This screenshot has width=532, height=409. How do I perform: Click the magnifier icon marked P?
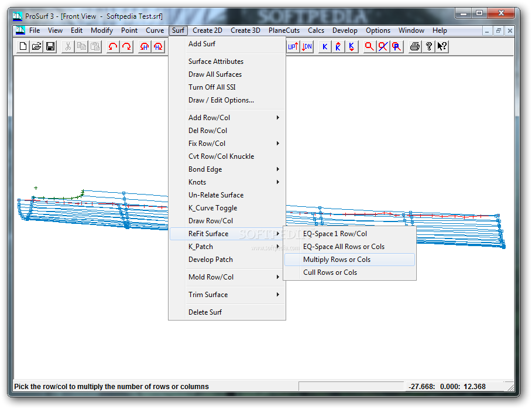(397, 46)
